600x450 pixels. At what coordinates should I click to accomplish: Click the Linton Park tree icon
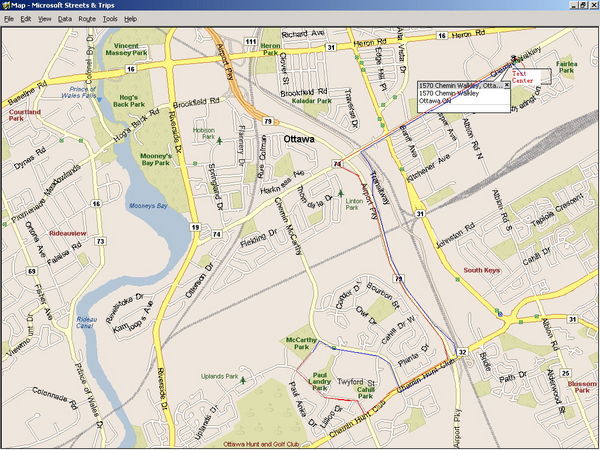pyautogui.click(x=342, y=192)
